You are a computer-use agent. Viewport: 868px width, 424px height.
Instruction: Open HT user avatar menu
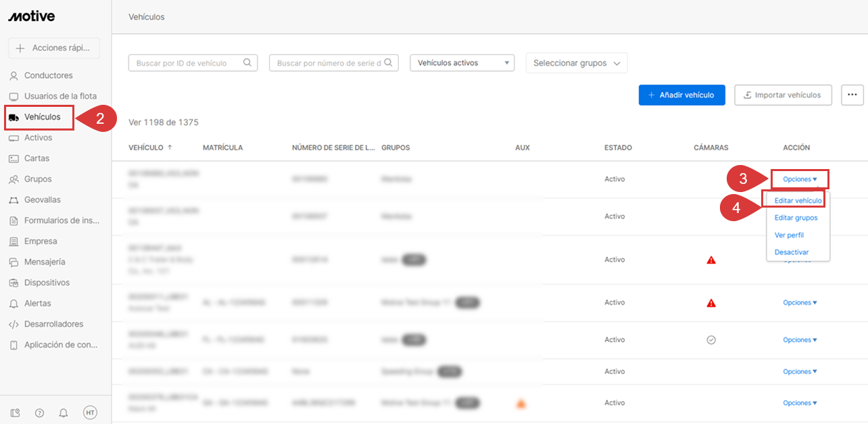click(90, 413)
